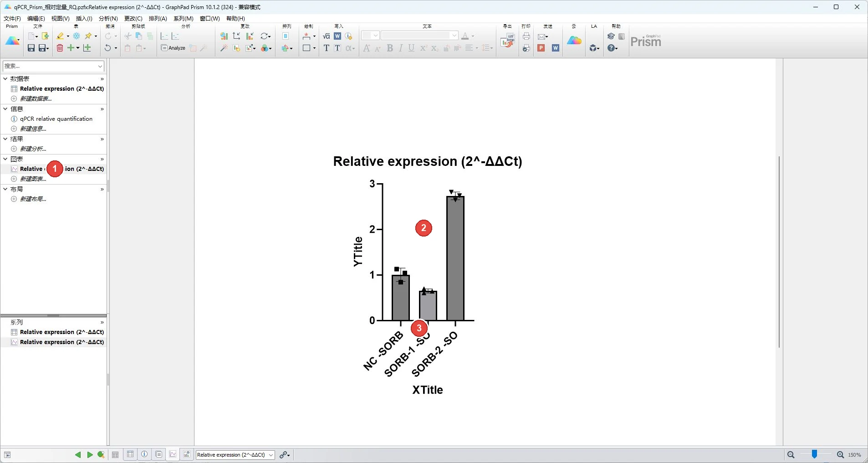
Task: Adjust the zoom slider handle
Action: [x=814, y=454]
